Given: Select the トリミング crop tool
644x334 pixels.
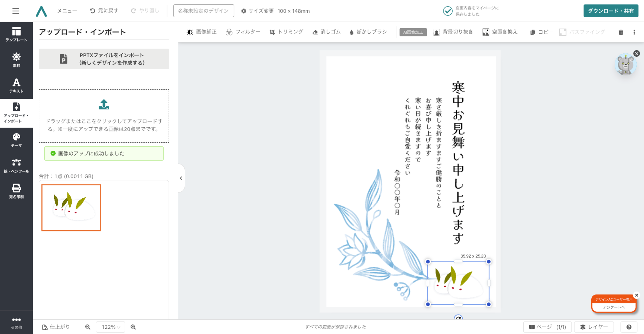Looking at the screenshot, I should 286,32.
